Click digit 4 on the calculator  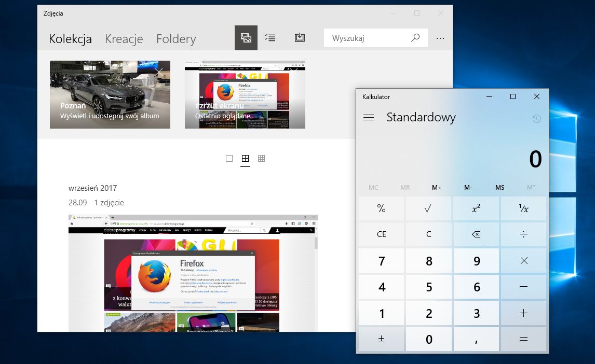click(382, 287)
